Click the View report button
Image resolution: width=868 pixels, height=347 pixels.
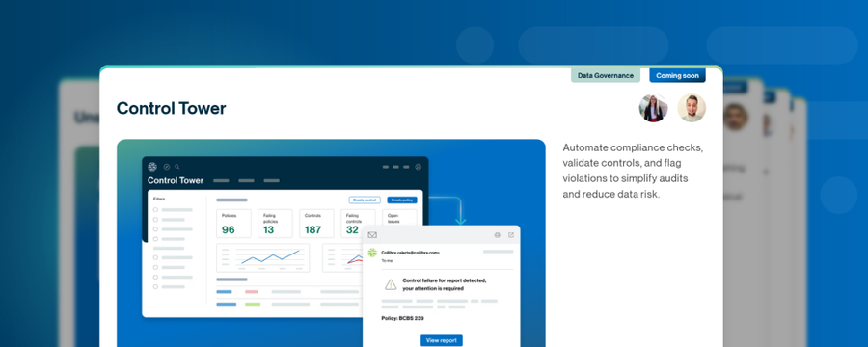click(441, 340)
